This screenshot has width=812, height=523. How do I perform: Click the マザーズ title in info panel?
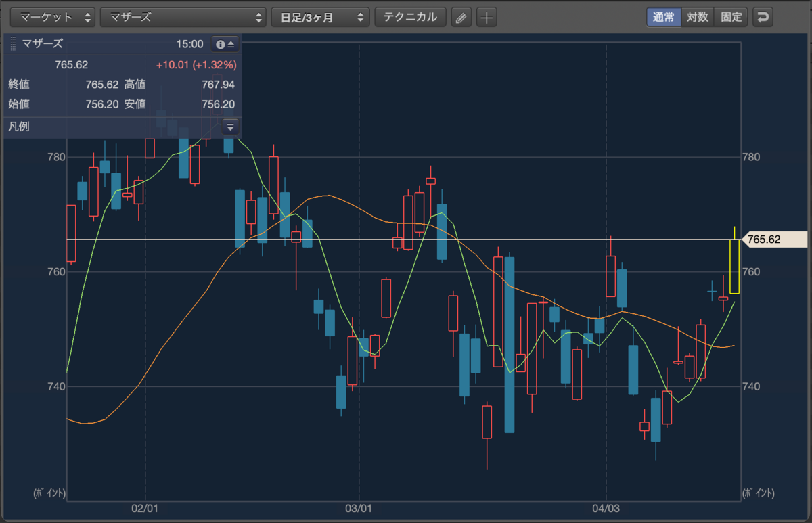click(43, 44)
